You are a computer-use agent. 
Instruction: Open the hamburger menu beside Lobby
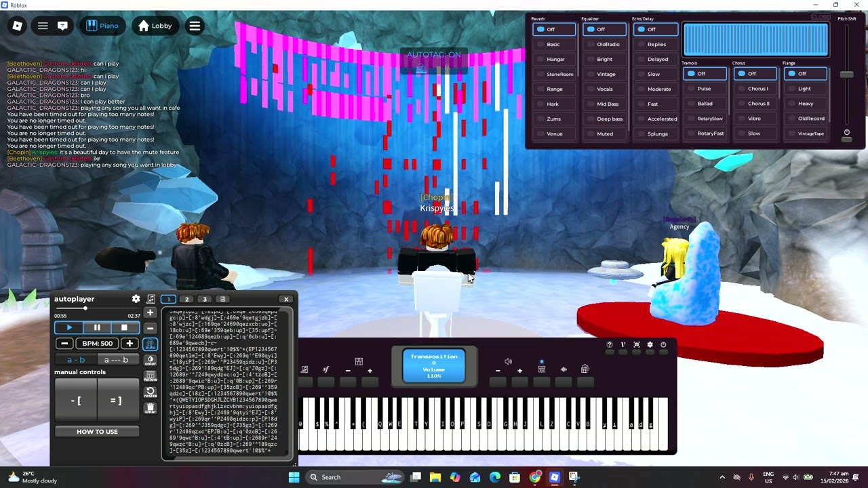[195, 26]
